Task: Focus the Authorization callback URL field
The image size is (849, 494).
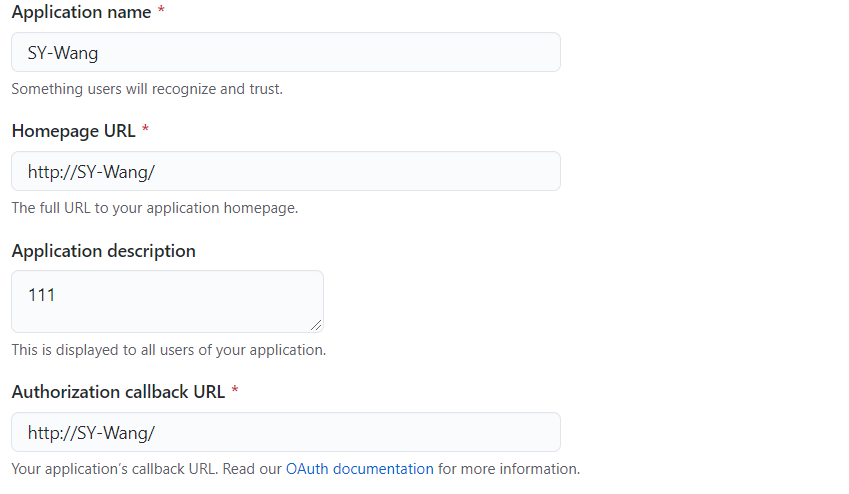Action: pos(286,432)
